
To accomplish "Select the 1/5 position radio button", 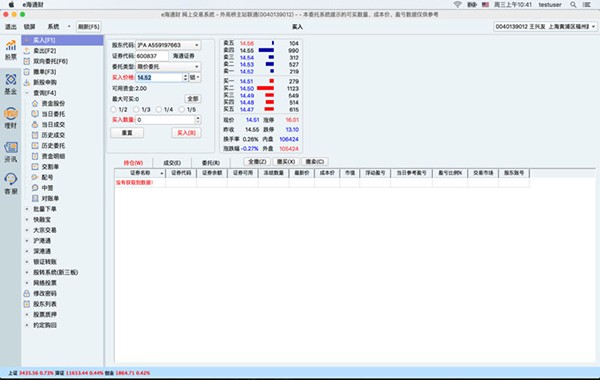I will [x=182, y=109].
